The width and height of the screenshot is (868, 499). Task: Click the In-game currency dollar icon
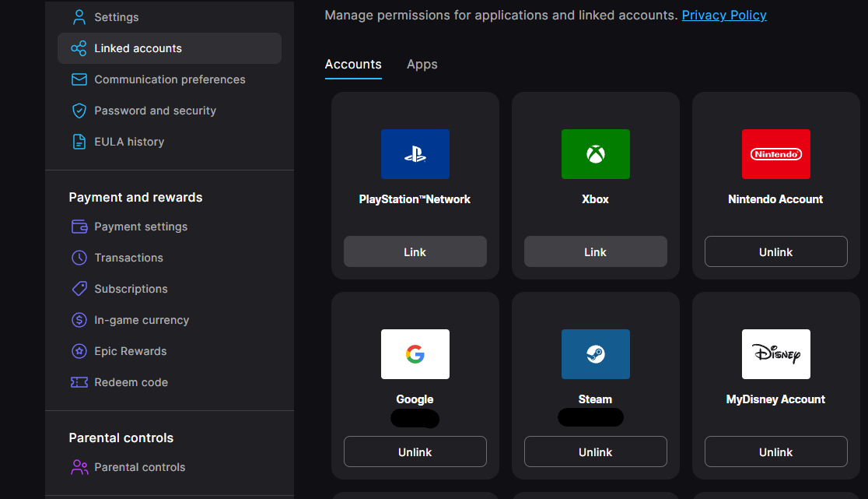[79, 320]
